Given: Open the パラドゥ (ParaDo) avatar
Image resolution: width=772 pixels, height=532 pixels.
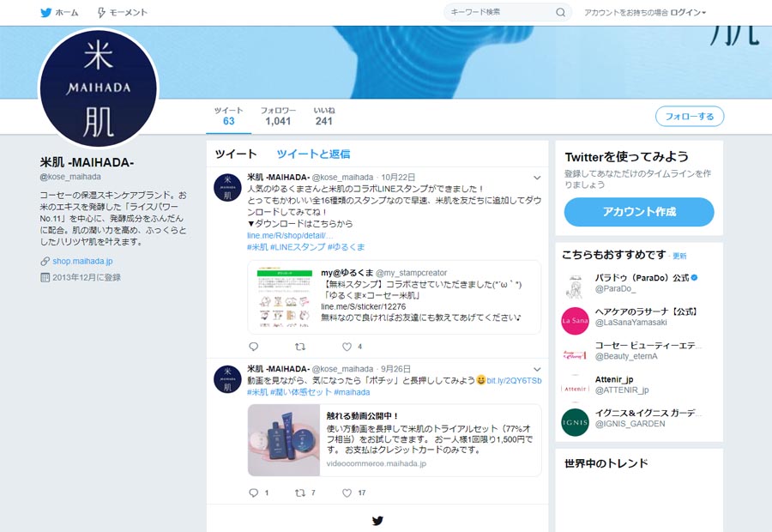Looking at the screenshot, I should 575,287.
